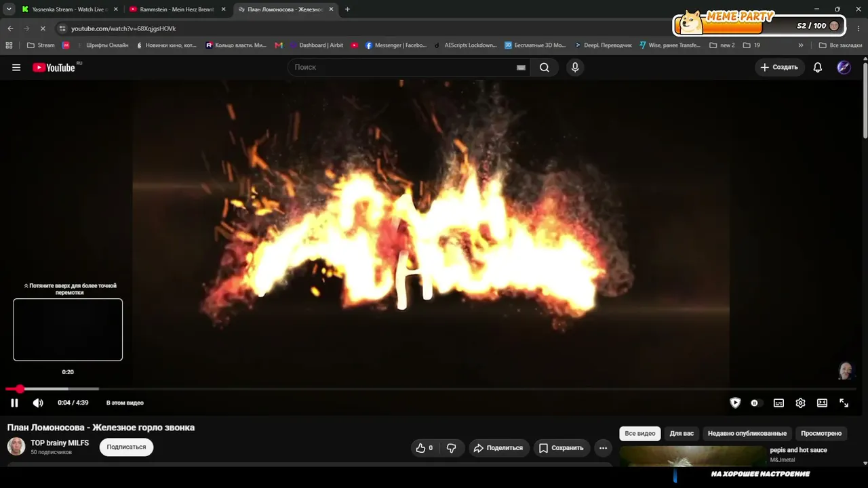Select the Для вас filter chip
The height and width of the screenshot is (488, 868).
[682, 434]
